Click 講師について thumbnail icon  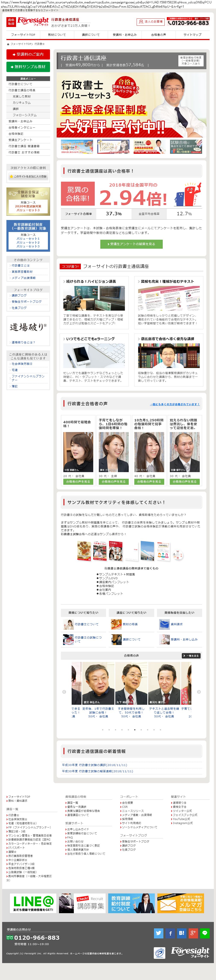pyautogui.click(x=116, y=639)
